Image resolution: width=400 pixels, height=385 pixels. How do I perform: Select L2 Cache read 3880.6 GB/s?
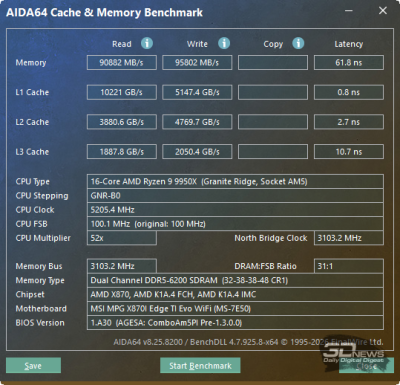coord(122,122)
